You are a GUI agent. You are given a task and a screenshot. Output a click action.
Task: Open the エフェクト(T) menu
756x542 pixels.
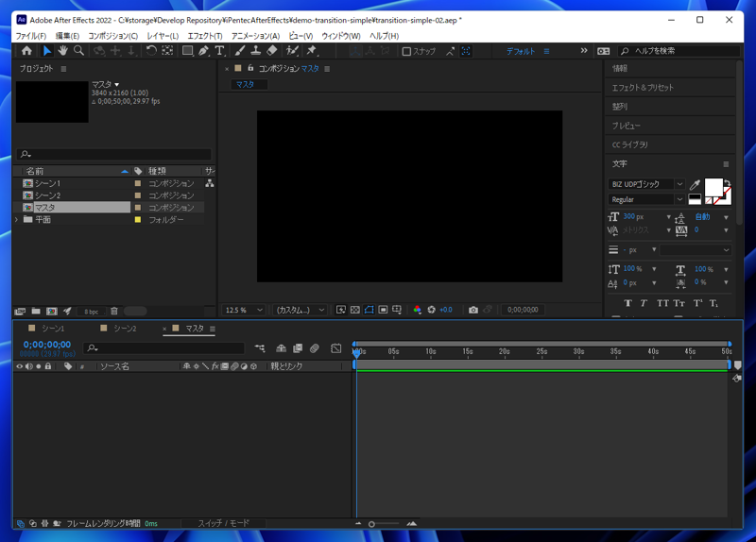click(x=205, y=36)
